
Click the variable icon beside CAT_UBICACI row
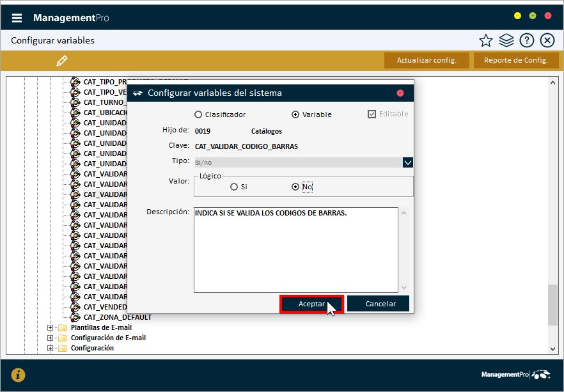[75, 113]
